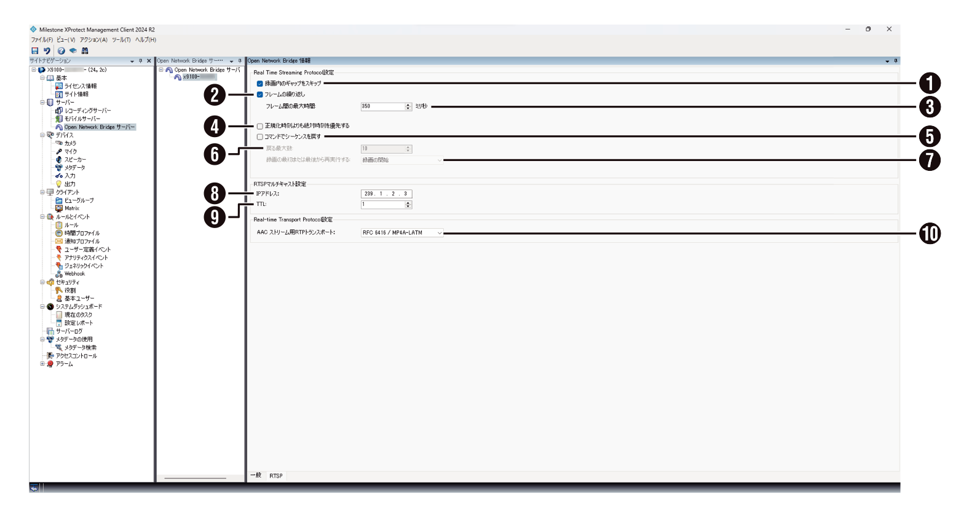Collapse the クライアント tree node

[x=42, y=192]
